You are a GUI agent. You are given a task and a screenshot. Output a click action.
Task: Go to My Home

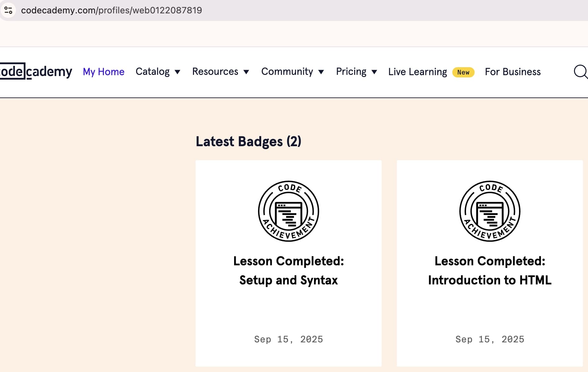104,72
